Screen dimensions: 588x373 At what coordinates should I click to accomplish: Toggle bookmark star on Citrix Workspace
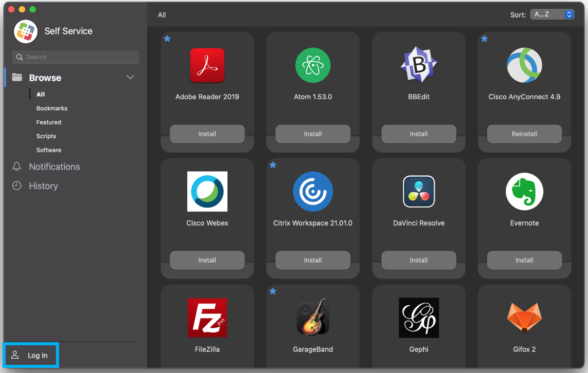click(273, 164)
